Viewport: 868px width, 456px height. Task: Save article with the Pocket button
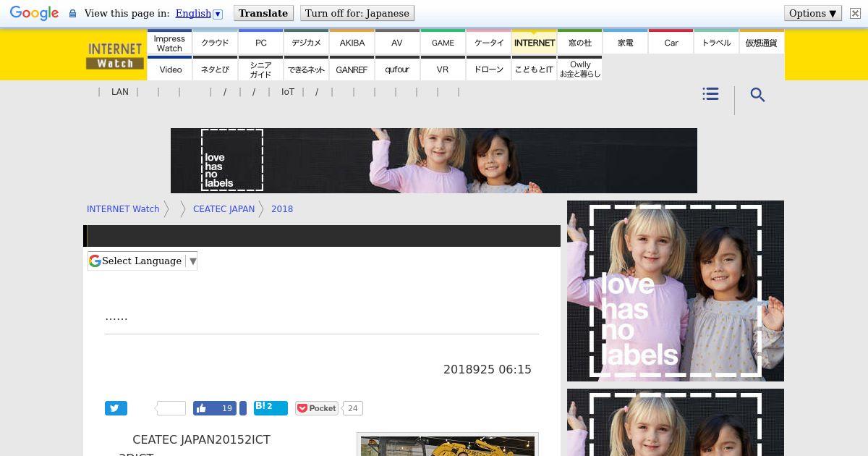pyautogui.click(x=317, y=408)
